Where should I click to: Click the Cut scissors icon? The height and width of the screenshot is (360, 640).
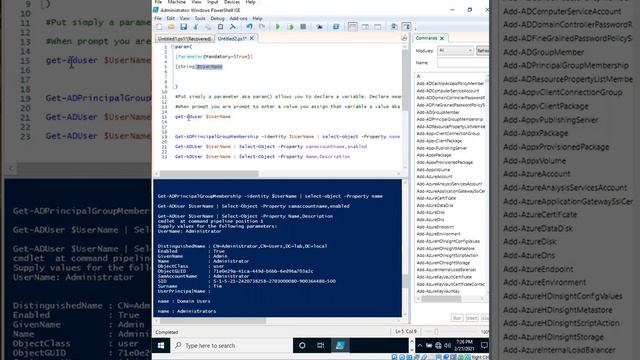(x=196, y=27)
